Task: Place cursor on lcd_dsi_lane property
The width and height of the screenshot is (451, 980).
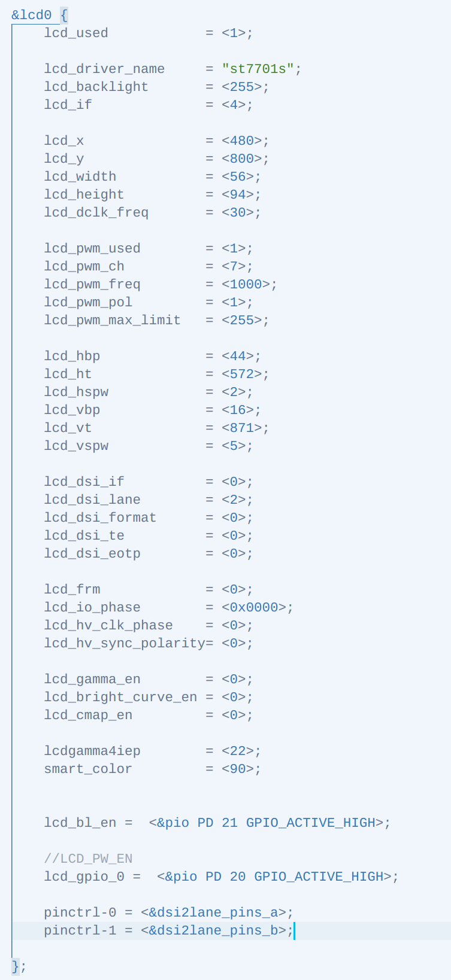Action: pos(92,500)
